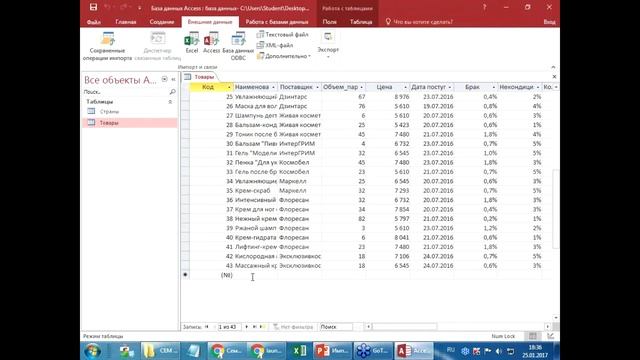Image resolution: width=640 pixels, height=360 pixels.
Task: Open the Поставщик column filter arrow
Action: (x=318, y=87)
